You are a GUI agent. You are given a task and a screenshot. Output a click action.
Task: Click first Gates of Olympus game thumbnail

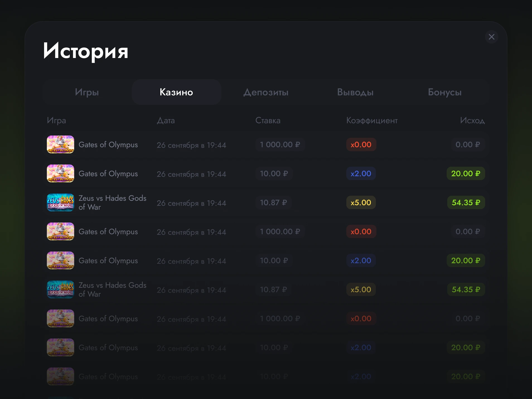61,144
